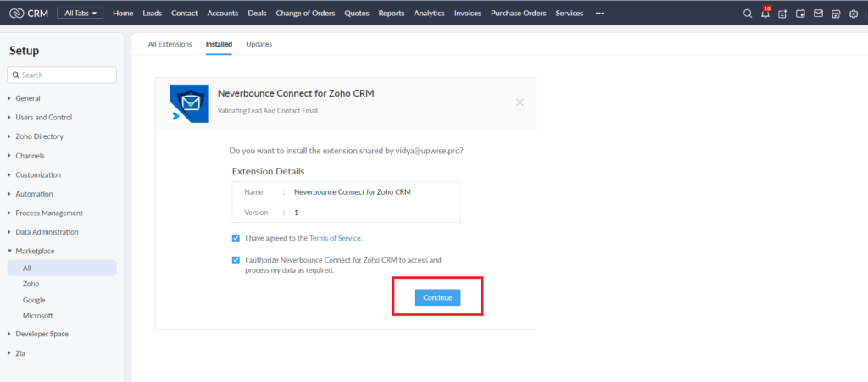Screen dimensions: 868x382
Task: Expand the Automation section in Setup
Action: point(34,194)
